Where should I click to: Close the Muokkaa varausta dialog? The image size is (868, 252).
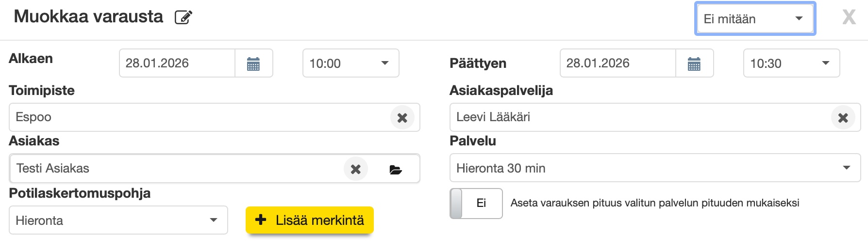849,17
